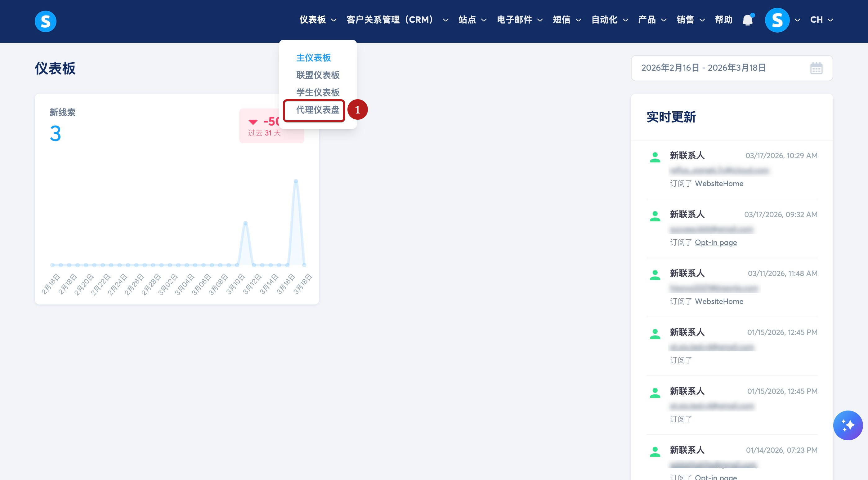This screenshot has width=868, height=480.
Task: Click the red downward trend arrow badge
Action: (x=253, y=122)
